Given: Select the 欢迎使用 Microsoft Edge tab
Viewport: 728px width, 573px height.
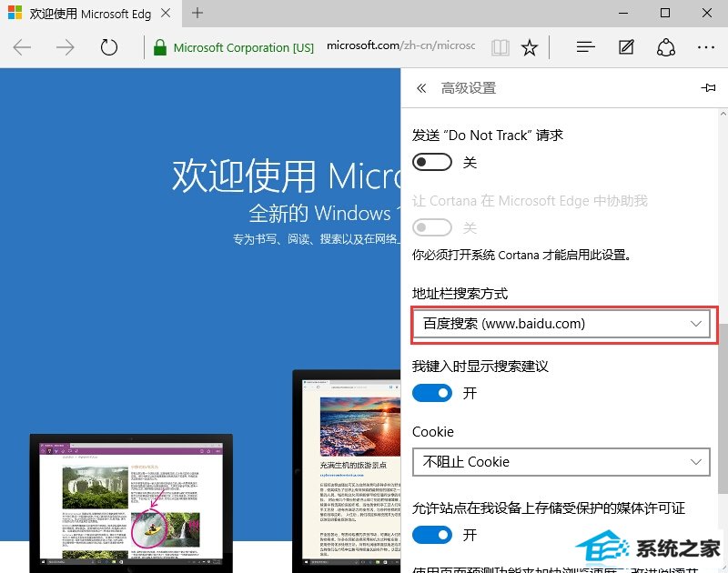Looking at the screenshot, I should 90,14.
